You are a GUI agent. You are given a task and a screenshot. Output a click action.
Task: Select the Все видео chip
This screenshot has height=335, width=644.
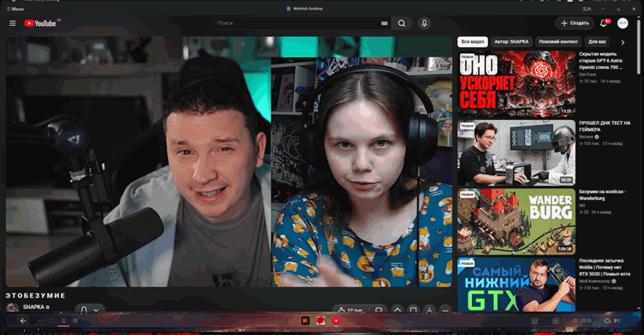[472, 42]
